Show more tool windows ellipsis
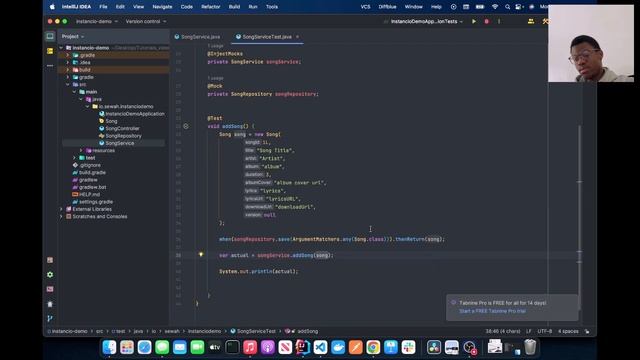640x360 pixels. point(50,65)
